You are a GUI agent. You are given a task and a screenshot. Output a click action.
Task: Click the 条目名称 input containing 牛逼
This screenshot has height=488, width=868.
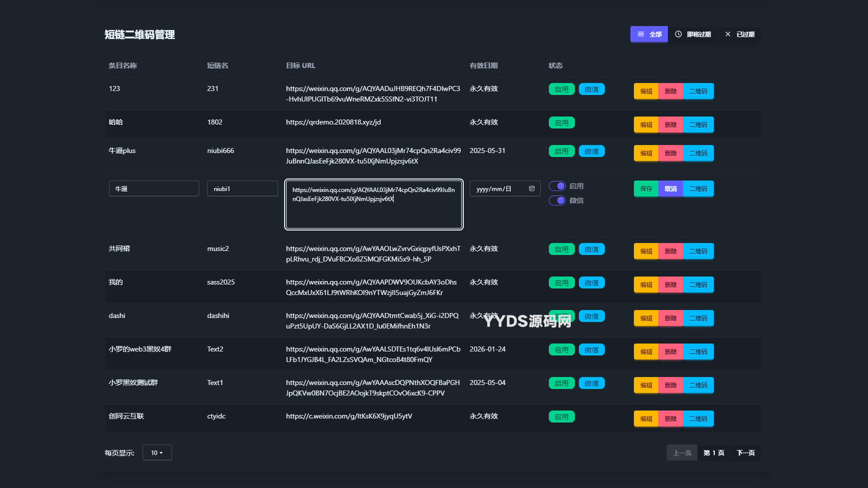(x=154, y=188)
